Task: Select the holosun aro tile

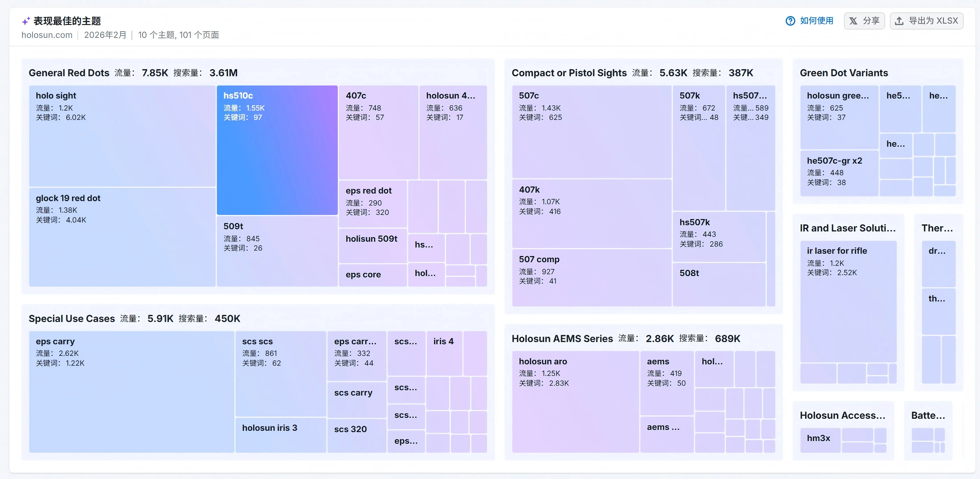Action: (576, 402)
